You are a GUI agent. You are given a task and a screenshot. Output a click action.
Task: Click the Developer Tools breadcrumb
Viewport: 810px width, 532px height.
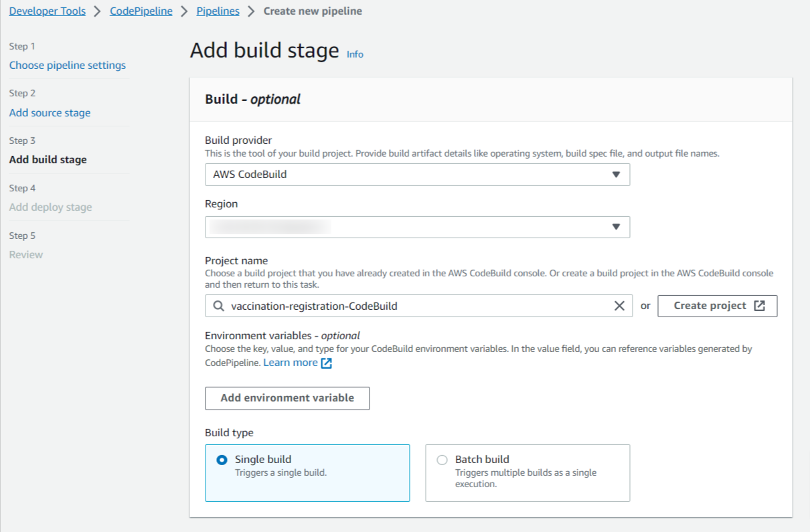pyautogui.click(x=48, y=11)
